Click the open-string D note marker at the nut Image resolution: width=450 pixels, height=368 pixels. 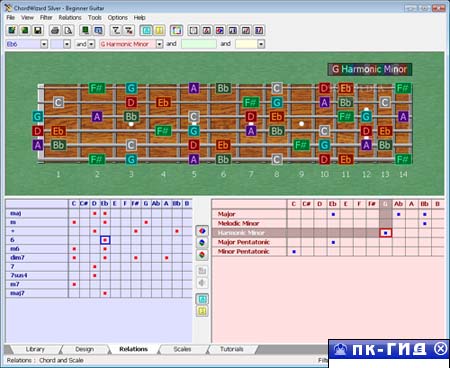(x=38, y=131)
